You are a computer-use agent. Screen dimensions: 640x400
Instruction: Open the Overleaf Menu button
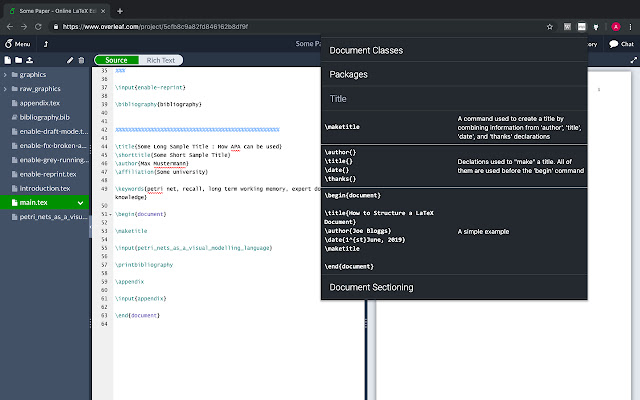click(17, 45)
